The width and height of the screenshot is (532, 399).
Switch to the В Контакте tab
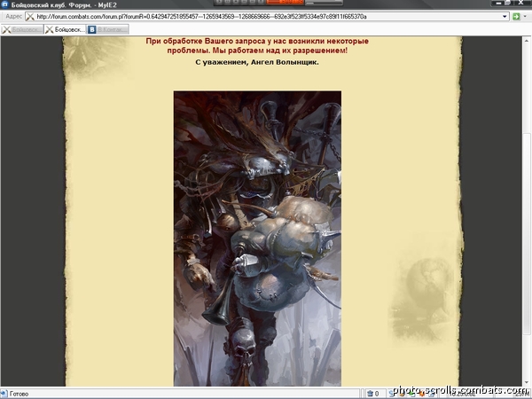(108, 29)
